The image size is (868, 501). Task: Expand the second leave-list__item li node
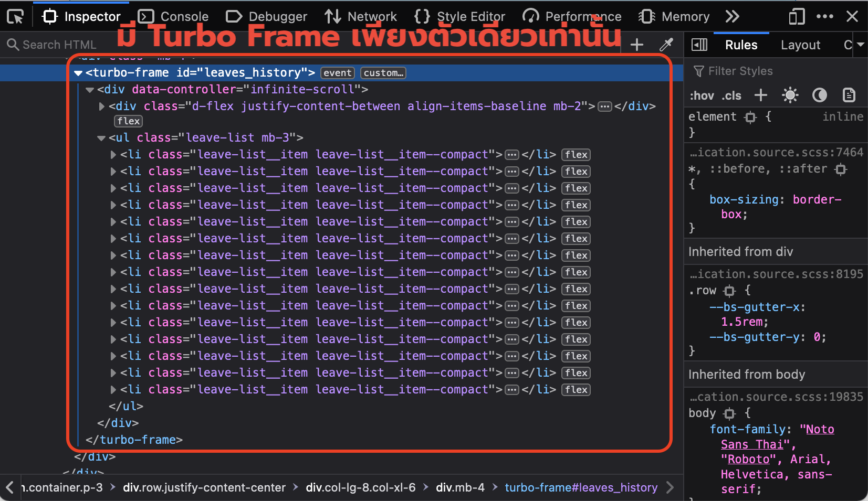113,172
